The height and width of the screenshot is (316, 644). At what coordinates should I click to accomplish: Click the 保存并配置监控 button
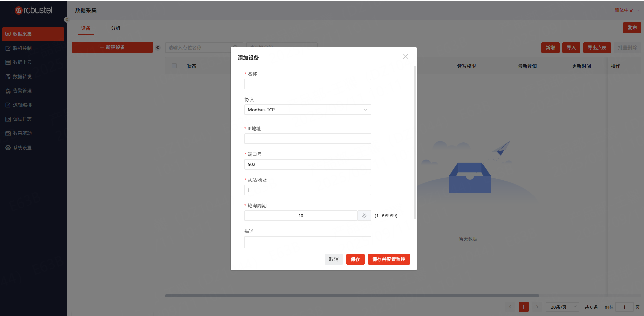[x=389, y=259]
